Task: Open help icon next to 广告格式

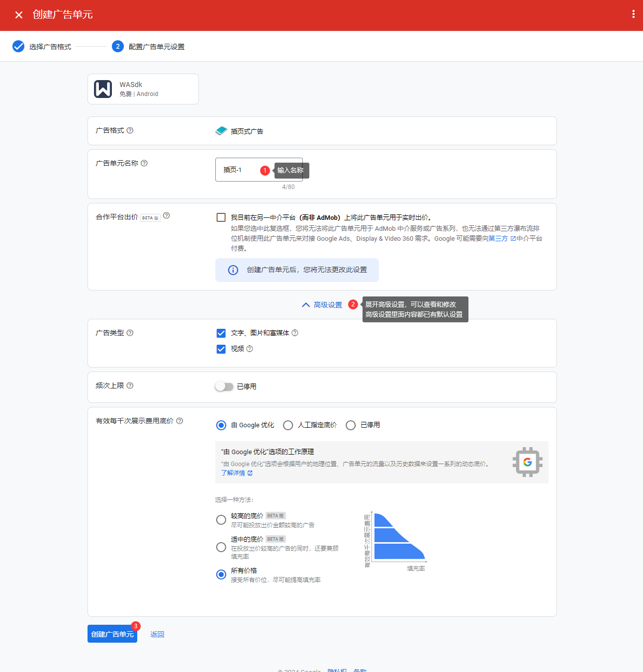Action: point(130,130)
